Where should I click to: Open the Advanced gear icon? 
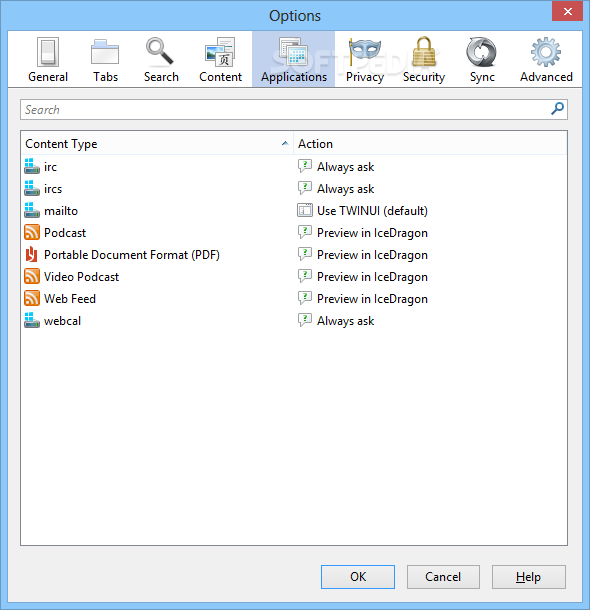coord(546,52)
